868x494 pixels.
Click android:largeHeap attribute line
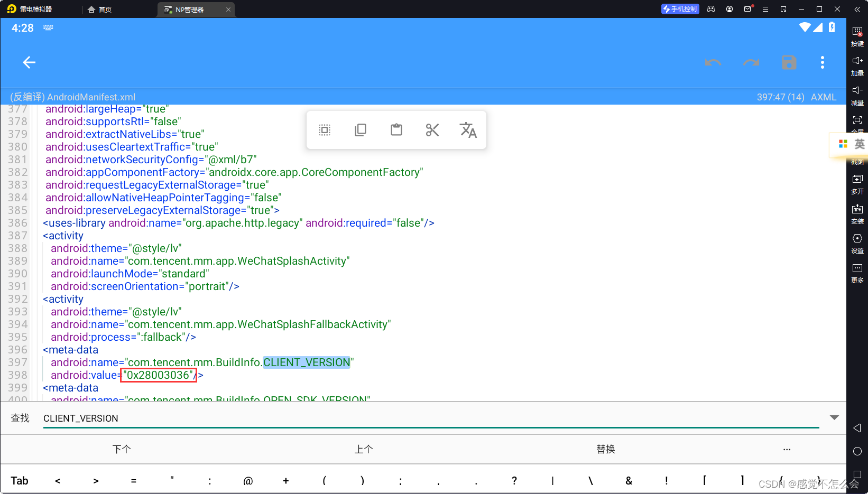(107, 109)
